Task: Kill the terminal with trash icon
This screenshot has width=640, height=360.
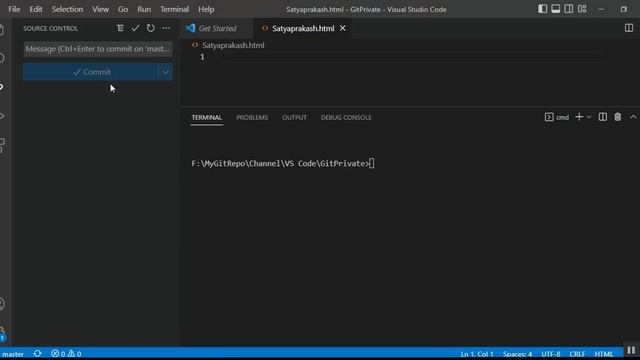Action: pos(618,117)
